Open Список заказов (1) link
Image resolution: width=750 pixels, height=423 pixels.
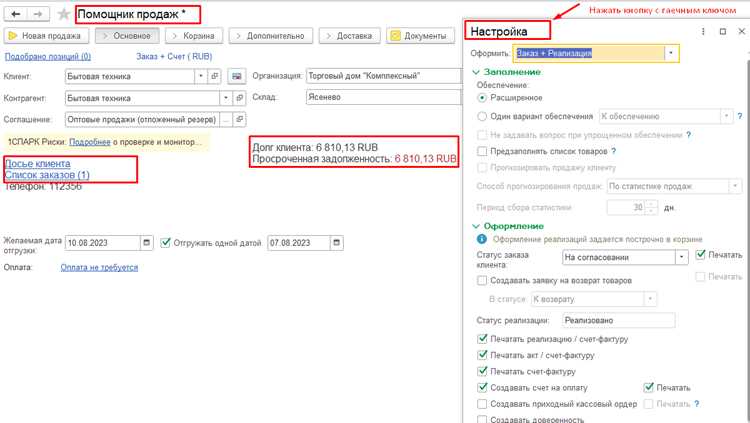pyautogui.click(x=47, y=175)
